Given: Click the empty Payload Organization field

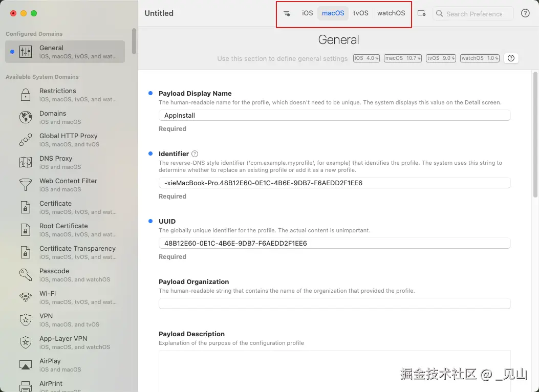Looking at the screenshot, I should 334,303.
